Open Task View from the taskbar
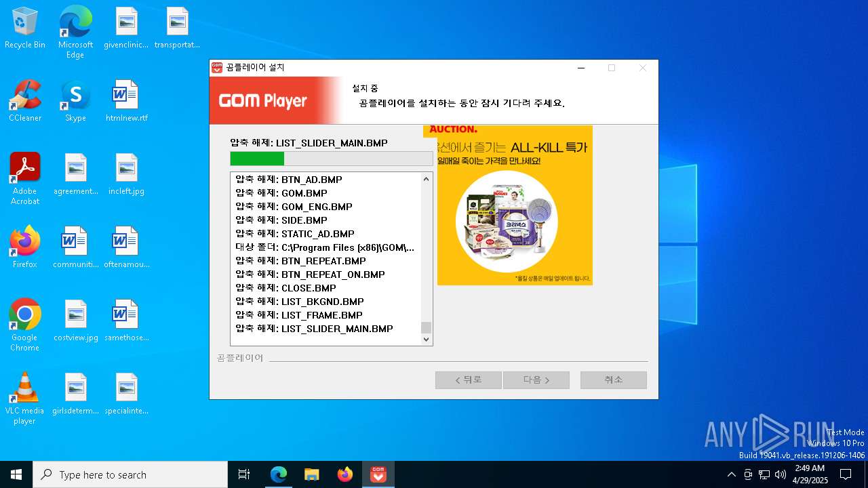This screenshot has height=488, width=868. [x=244, y=474]
